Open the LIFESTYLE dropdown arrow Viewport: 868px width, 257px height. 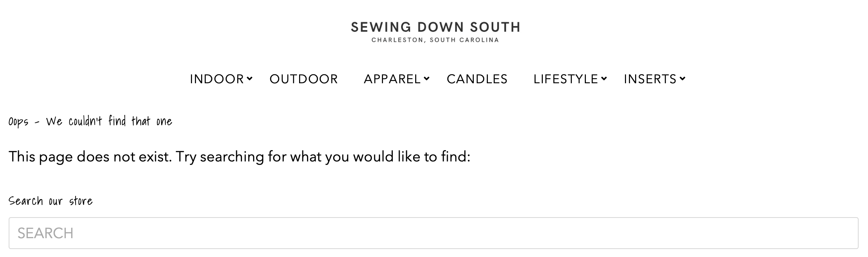(604, 79)
